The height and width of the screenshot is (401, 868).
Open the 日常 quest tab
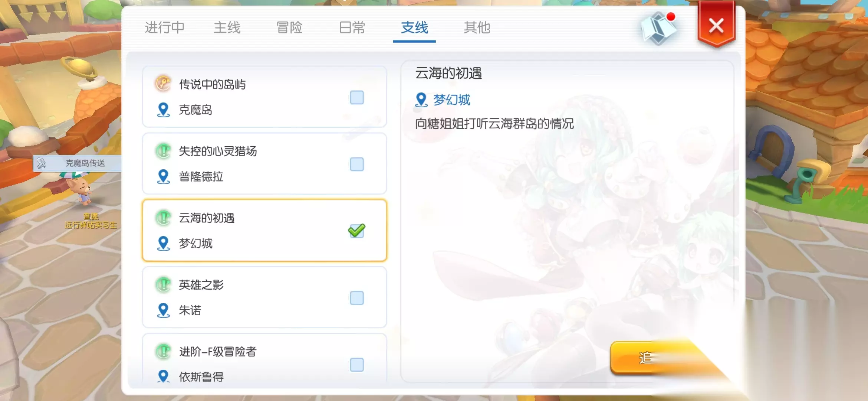pyautogui.click(x=352, y=27)
